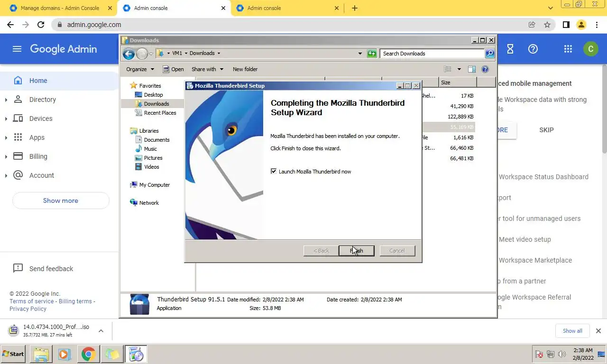607x364 pixels.
Task: Click Explorer back button in Downloads window
Action: coord(129,54)
